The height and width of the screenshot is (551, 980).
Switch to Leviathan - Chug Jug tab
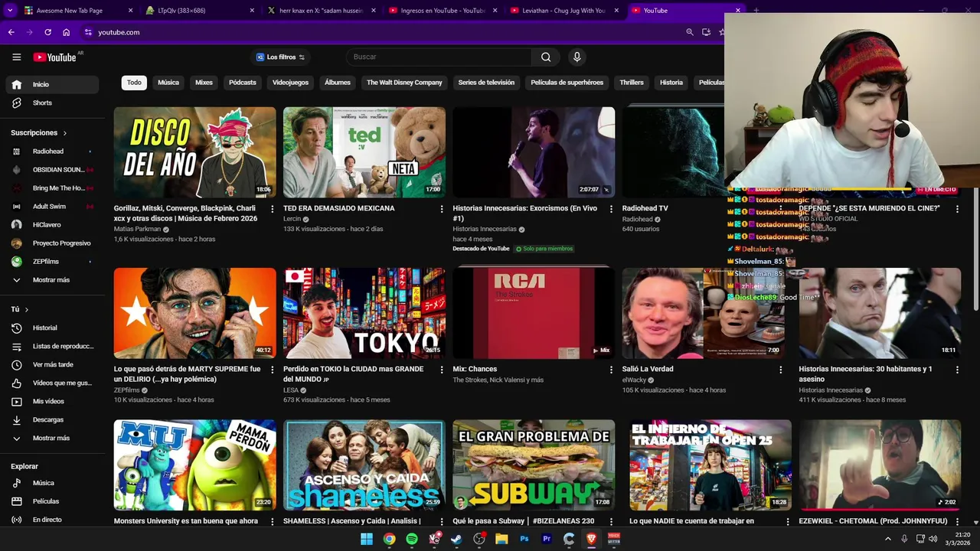click(565, 11)
